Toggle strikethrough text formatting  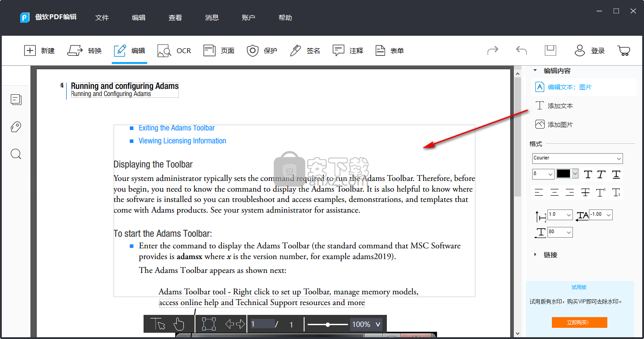pyautogui.click(x=585, y=193)
